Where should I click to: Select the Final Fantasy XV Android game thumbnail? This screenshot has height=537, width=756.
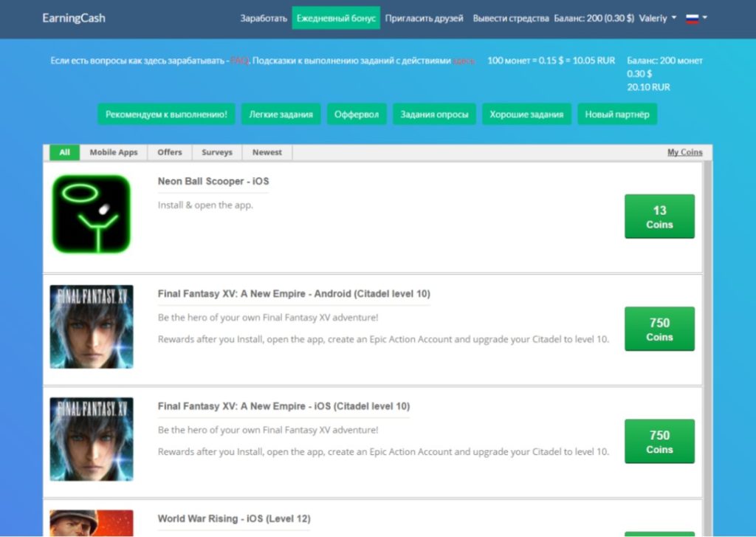pyautogui.click(x=92, y=326)
